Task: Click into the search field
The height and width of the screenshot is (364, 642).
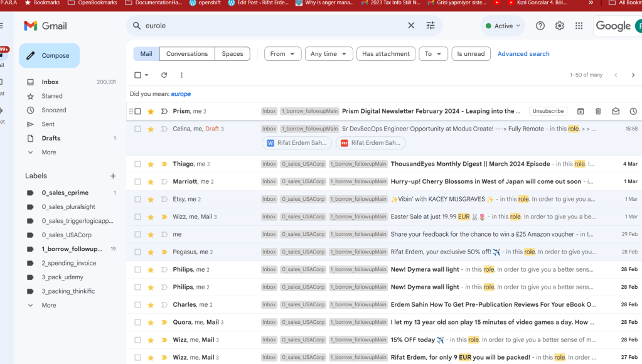Action: [274, 26]
